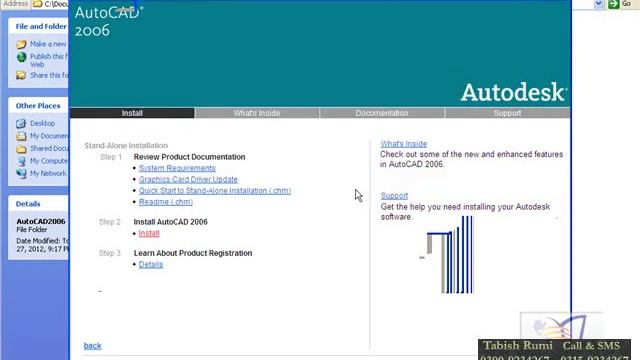Click the Stand-Alone Installation label
Screen dimensions: 640x360
pyautogui.click(x=126, y=145)
